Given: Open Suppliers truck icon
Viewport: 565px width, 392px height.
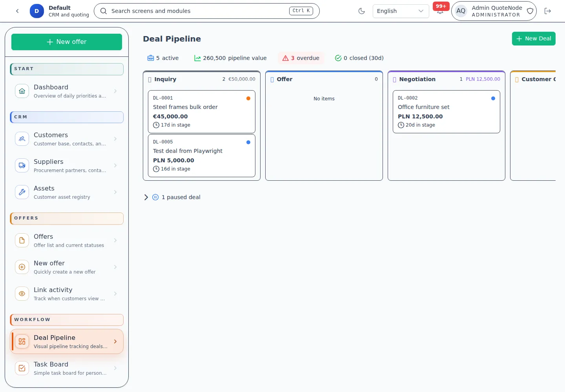Looking at the screenshot, I should coord(22,165).
